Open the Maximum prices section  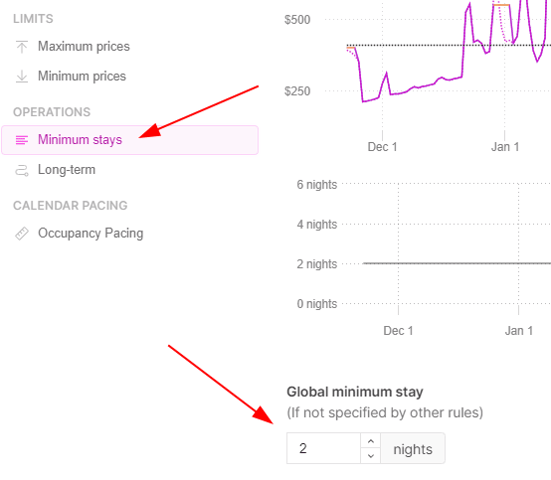point(84,46)
